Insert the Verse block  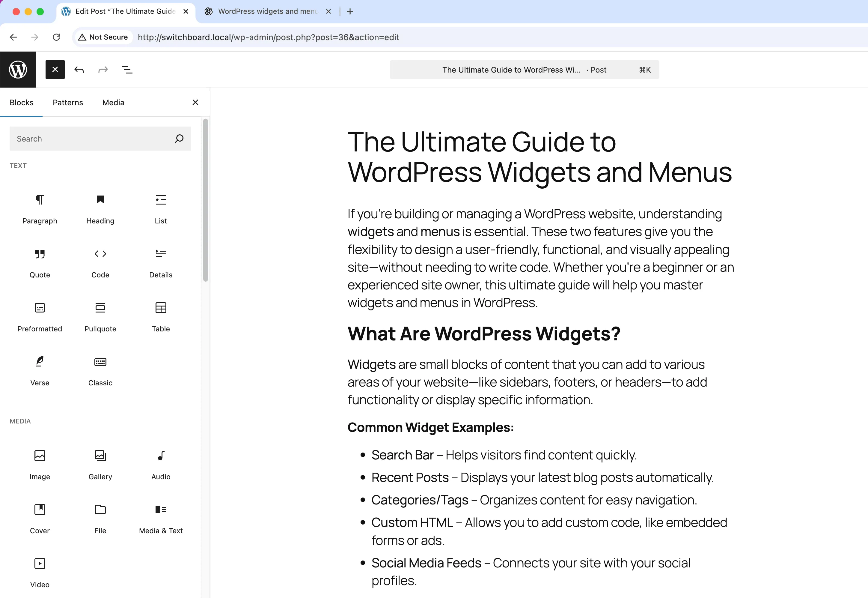tap(40, 371)
